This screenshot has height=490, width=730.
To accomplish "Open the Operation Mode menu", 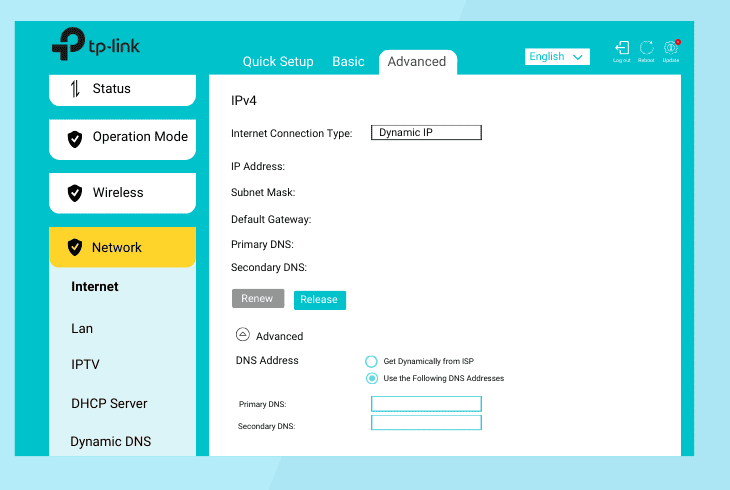I will pyautogui.click(x=122, y=139).
